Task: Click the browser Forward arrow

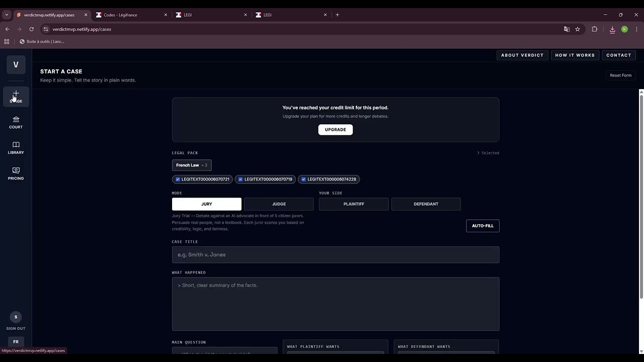Action: 19,29
